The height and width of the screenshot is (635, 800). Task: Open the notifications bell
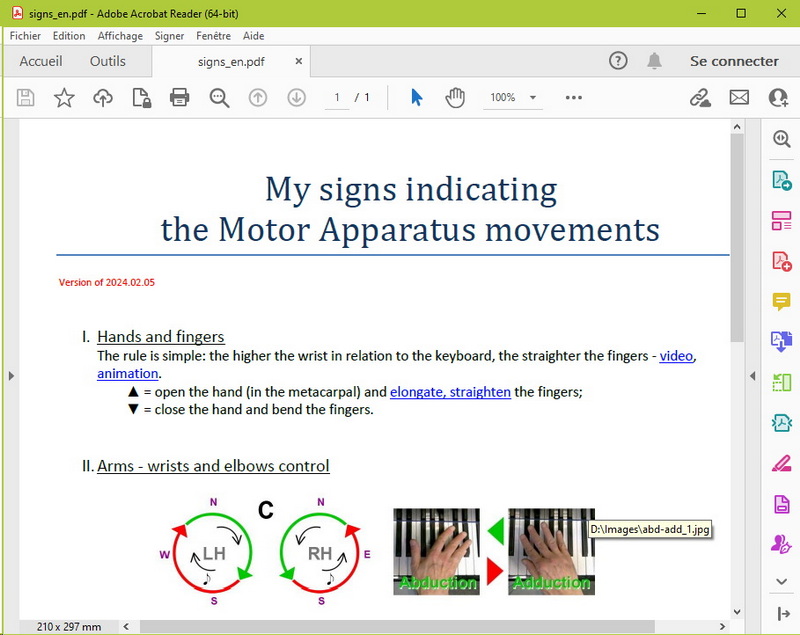[x=654, y=61]
